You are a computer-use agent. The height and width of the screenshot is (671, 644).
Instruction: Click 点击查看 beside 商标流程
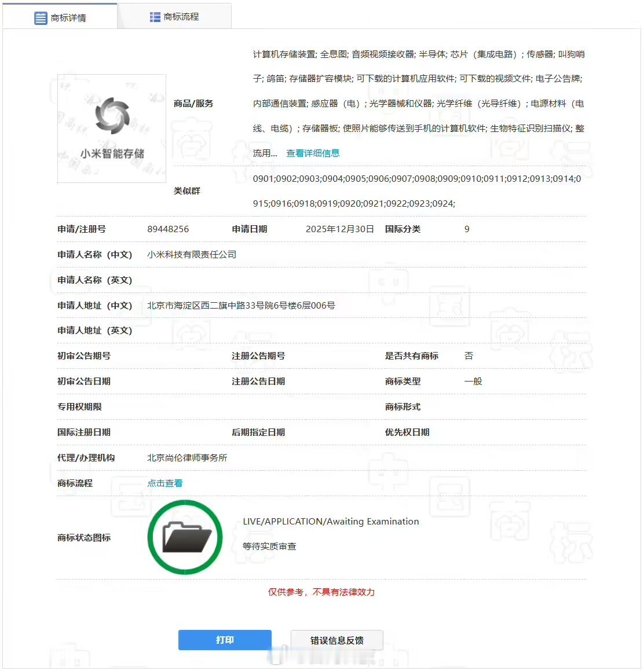[x=164, y=482]
